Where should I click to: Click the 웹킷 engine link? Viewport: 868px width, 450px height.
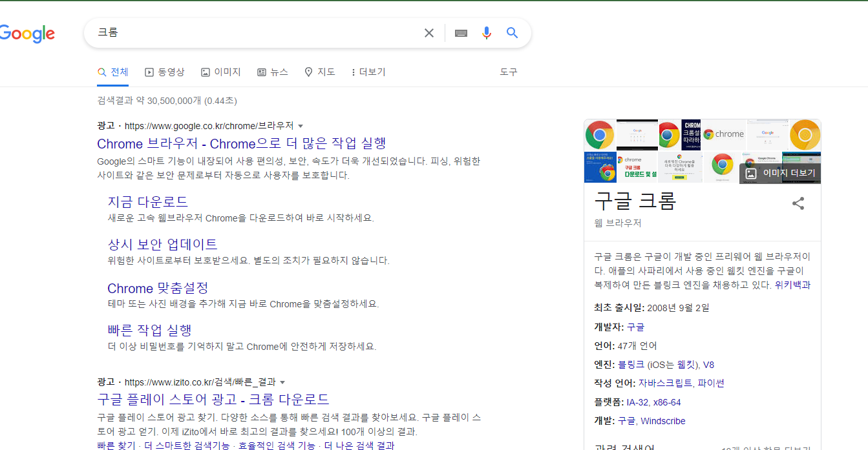pos(686,365)
